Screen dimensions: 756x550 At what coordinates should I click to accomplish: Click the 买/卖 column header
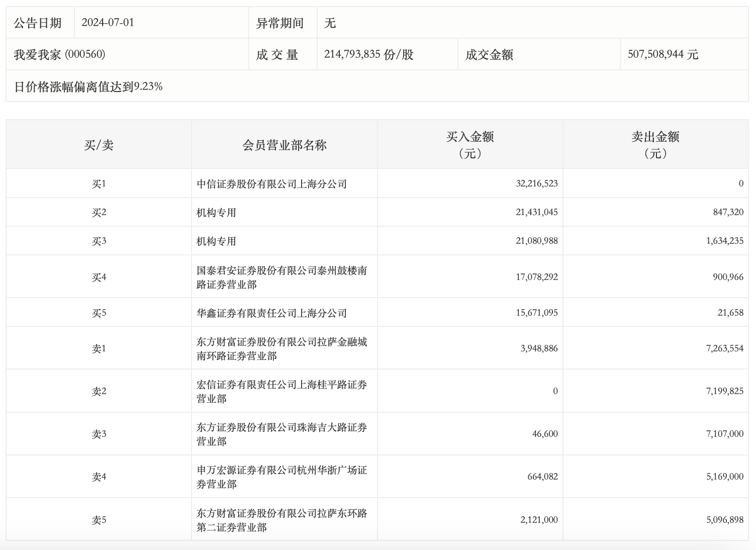tap(99, 145)
